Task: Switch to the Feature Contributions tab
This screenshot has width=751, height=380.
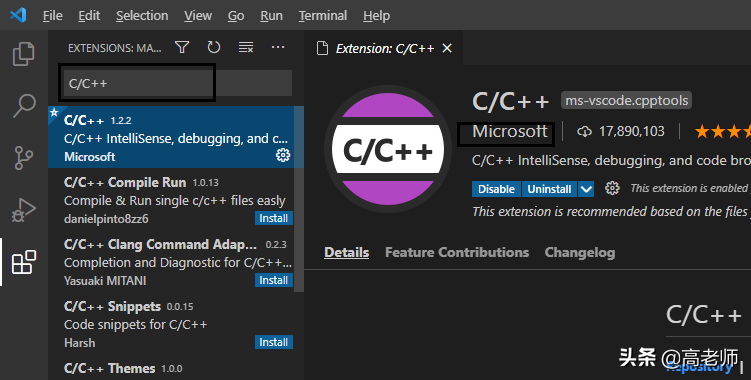Action: click(457, 253)
